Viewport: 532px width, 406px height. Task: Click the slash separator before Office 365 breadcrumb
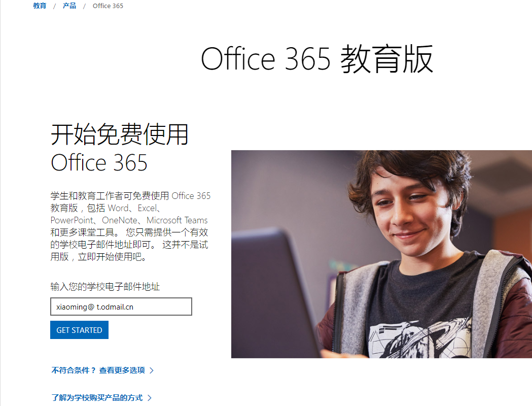pyautogui.click(x=85, y=6)
